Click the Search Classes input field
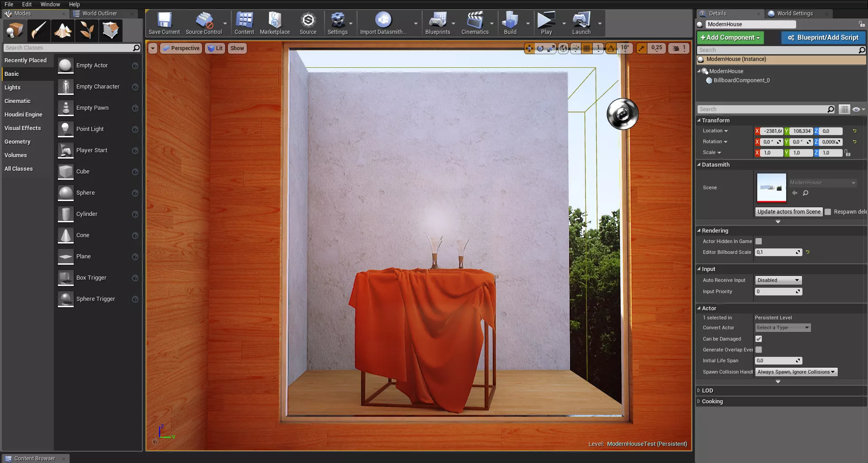 point(68,48)
